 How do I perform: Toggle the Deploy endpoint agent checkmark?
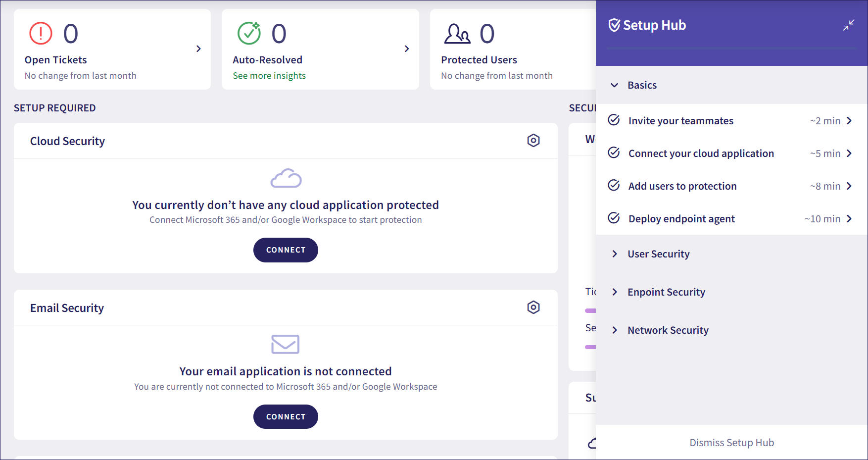point(614,218)
